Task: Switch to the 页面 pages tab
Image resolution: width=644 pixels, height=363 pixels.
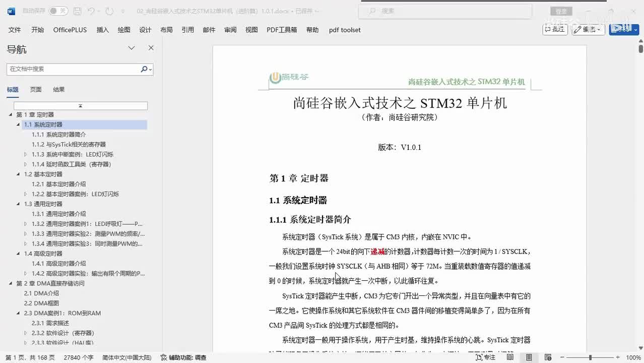Action: 36,90
